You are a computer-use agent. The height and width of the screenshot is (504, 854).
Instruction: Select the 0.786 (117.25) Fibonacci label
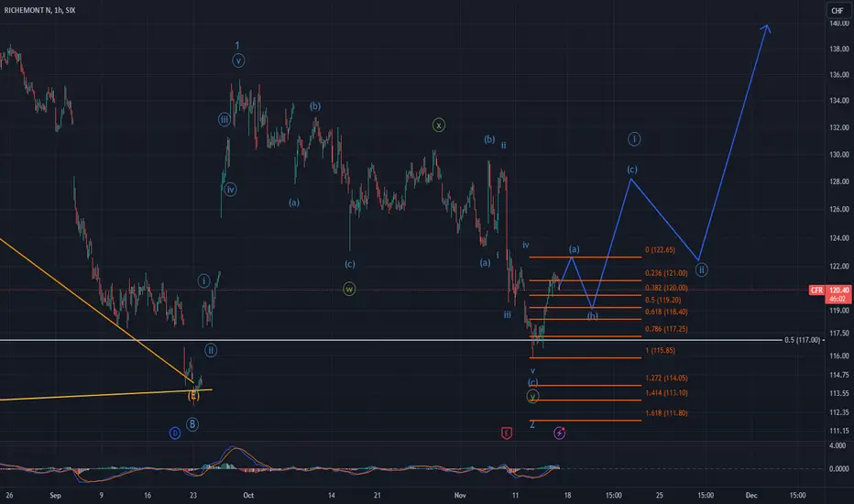[x=666, y=329]
